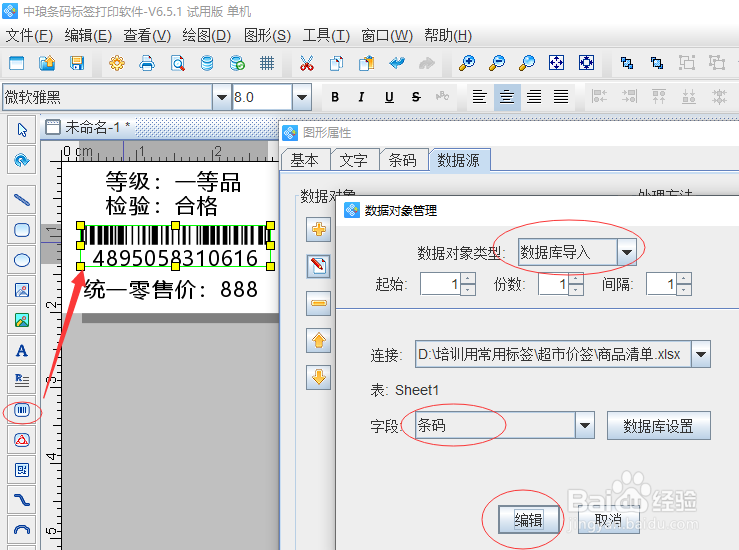Open Print preview magnifier-page icon
The width and height of the screenshot is (739, 550).
[x=177, y=63]
